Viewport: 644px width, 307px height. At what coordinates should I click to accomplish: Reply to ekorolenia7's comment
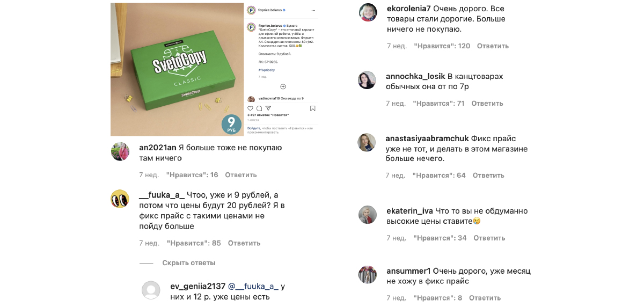[493, 46]
